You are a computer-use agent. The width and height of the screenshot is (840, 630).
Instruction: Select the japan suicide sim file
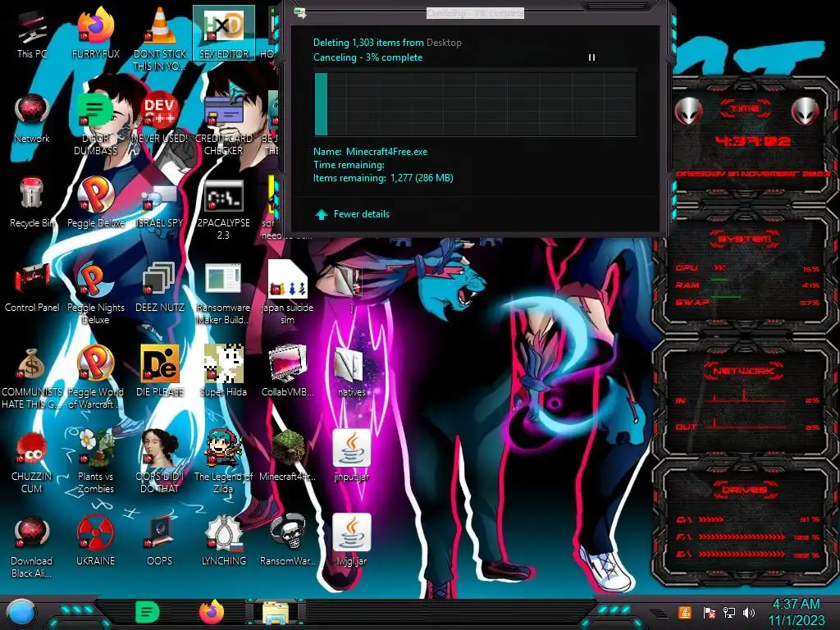pyautogui.click(x=287, y=294)
